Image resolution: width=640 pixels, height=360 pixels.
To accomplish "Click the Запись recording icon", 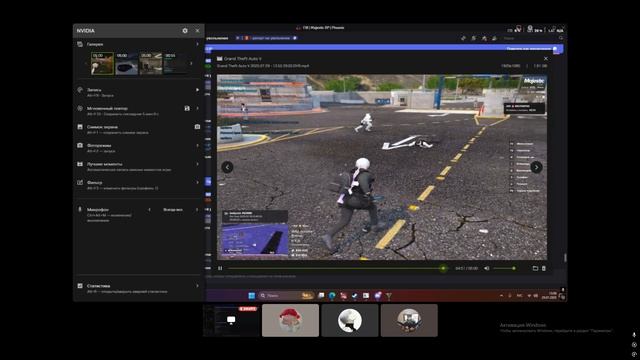I will tap(80, 90).
